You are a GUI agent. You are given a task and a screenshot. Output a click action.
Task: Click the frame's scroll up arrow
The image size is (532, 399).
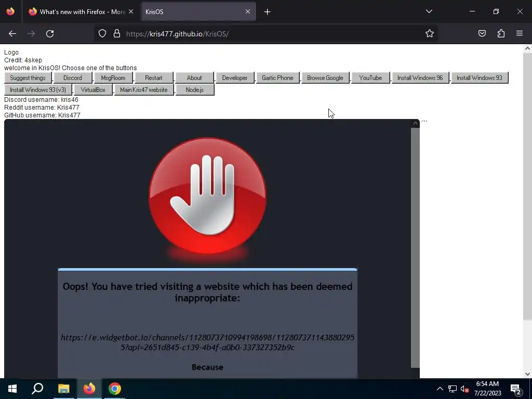tap(415, 124)
